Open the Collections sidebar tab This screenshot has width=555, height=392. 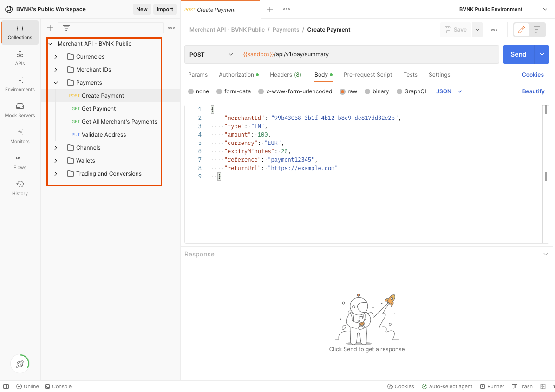click(20, 32)
